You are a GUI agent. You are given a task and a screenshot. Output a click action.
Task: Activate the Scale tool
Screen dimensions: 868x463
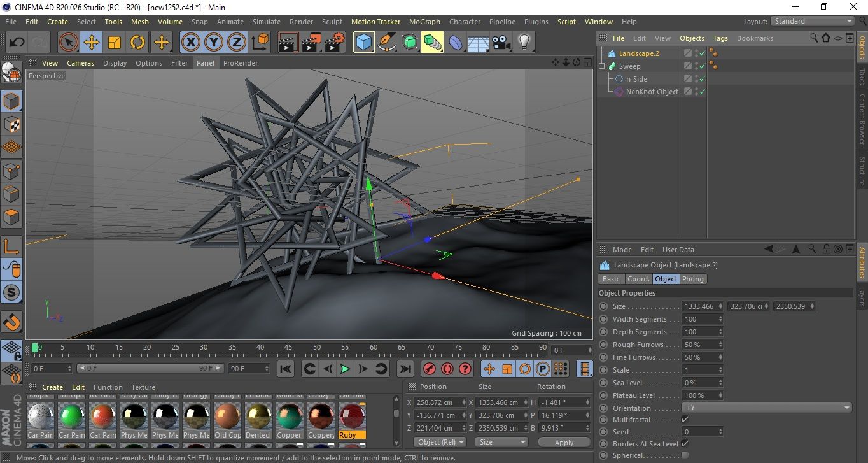pyautogui.click(x=115, y=43)
